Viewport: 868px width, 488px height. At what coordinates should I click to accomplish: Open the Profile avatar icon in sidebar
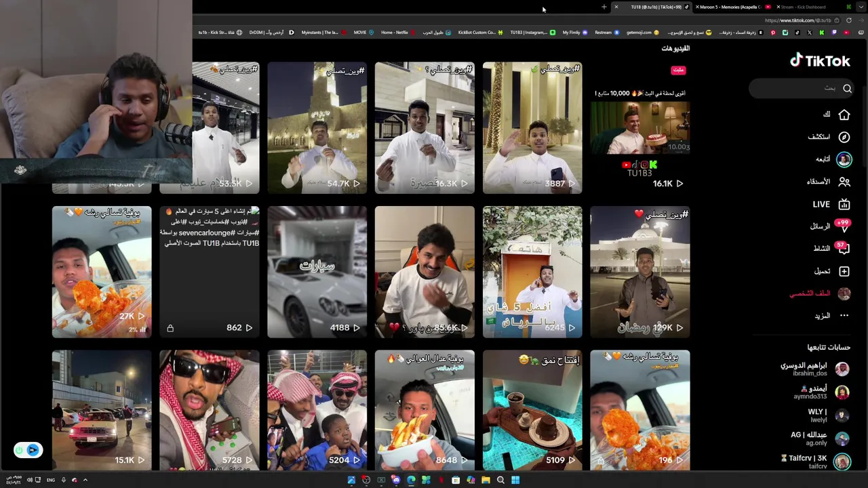pyautogui.click(x=844, y=293)
